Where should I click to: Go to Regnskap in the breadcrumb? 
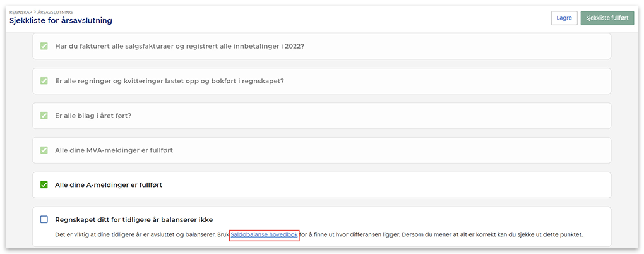coord(22,12)
